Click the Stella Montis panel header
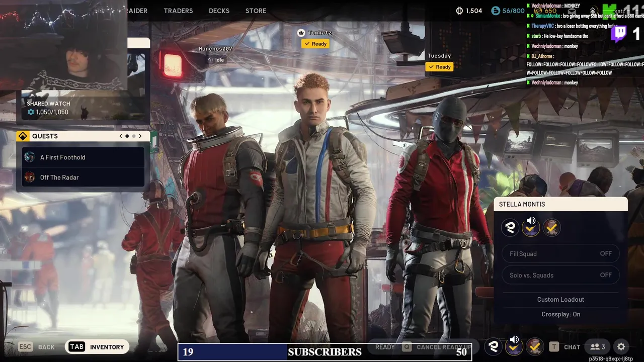644x362 pixels. pyautogui.click(x=560, y=204)
